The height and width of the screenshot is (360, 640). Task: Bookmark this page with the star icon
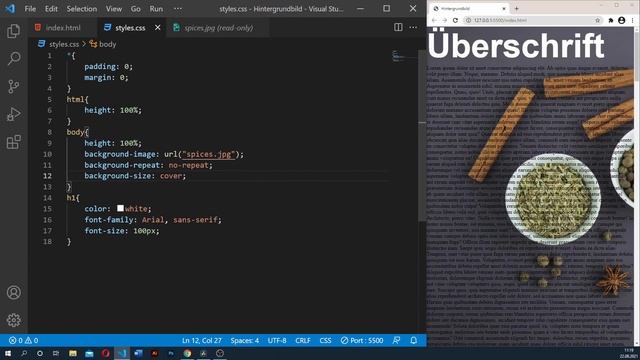[598, 20]
